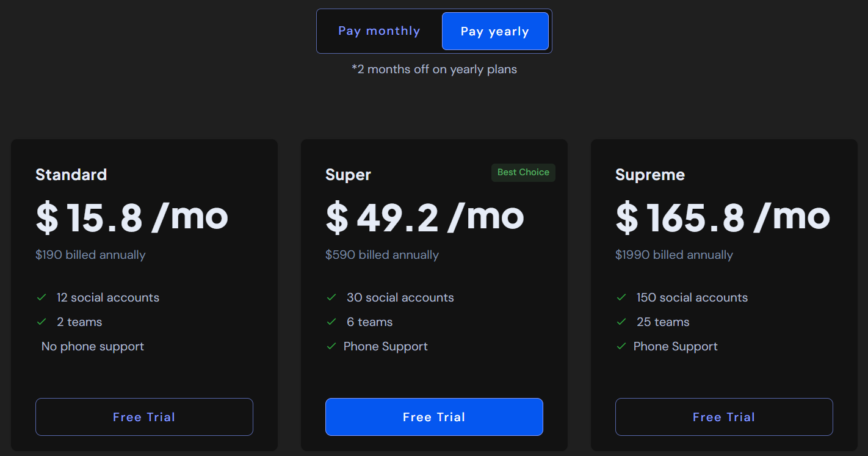Click checkmark next to Supreme Phone Support

[x=621, y=346]
